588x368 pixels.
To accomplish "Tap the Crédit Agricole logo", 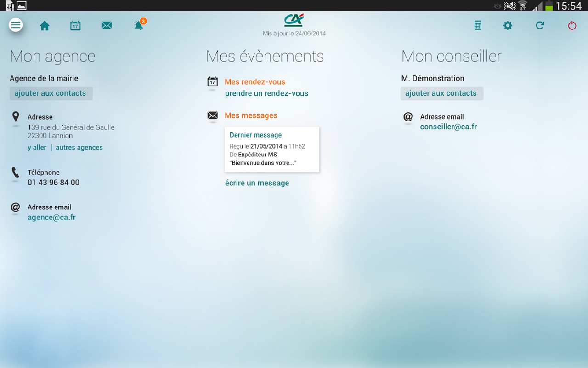I will (x=294, y=20).
